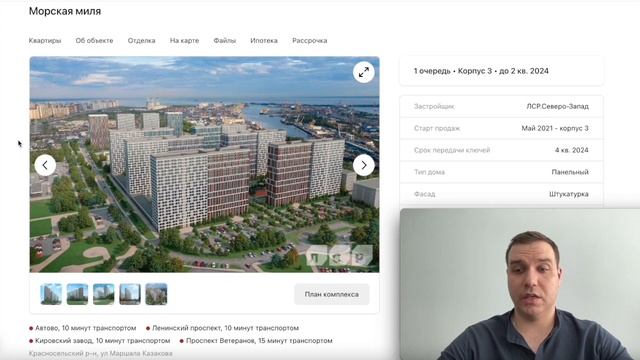The image size is (640, 360).
Task: Click the Кировский завод metro entry
Action: coord(100,340)
